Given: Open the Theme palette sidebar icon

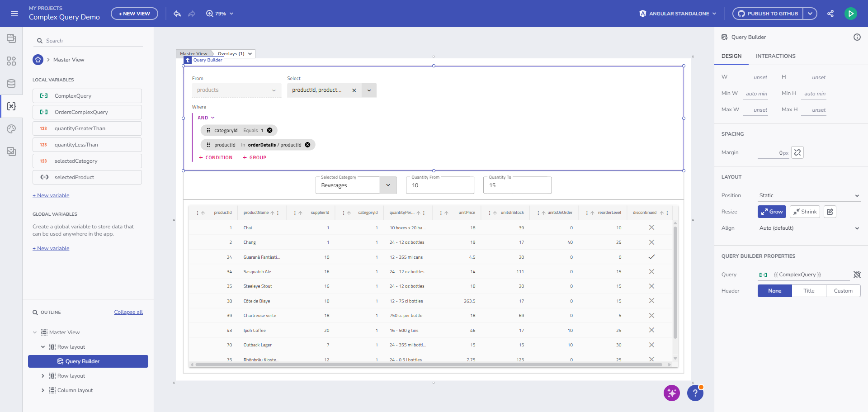Looking at the screenshot, I should tap(11, 129).
